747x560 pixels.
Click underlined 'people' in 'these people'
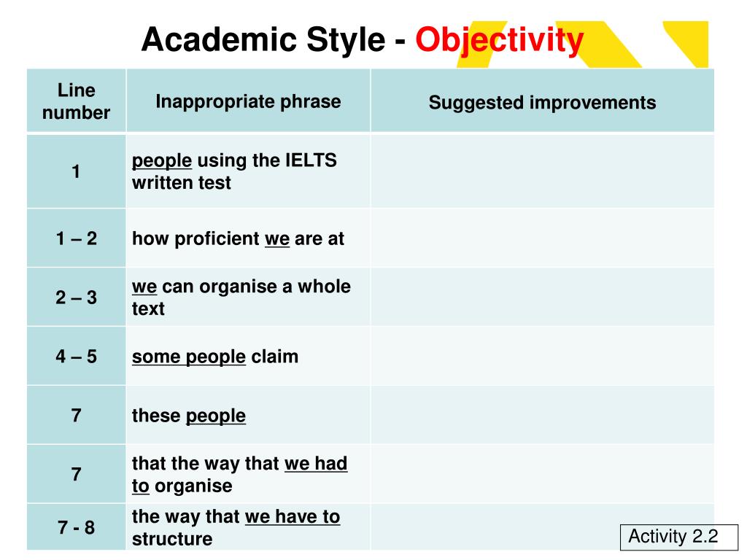point(216,416)
